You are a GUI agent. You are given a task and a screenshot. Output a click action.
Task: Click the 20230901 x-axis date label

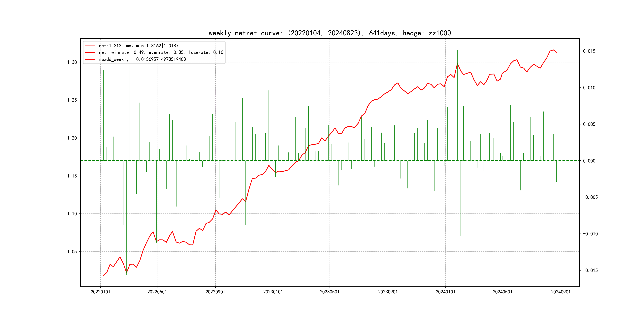(388, 292)
